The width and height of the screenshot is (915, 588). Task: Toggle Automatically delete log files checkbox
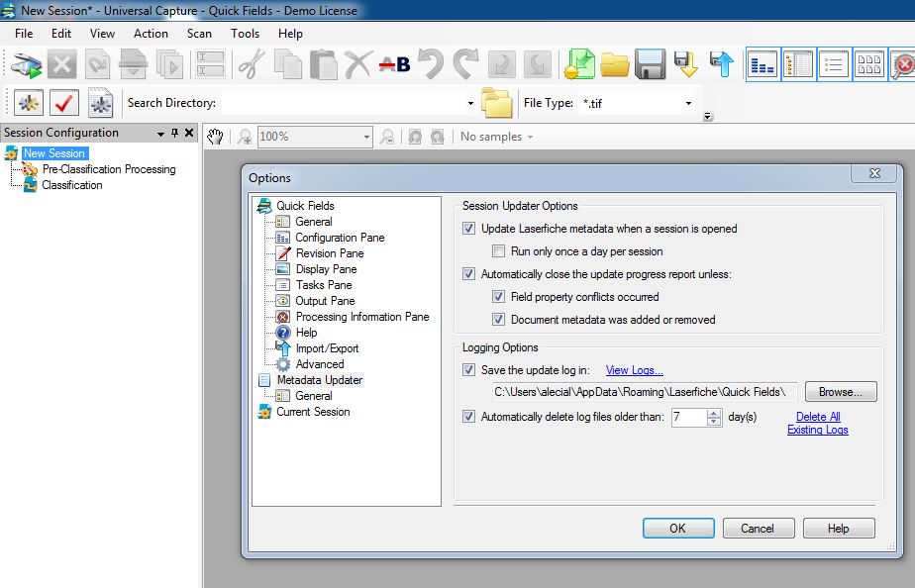pos(468,417)
